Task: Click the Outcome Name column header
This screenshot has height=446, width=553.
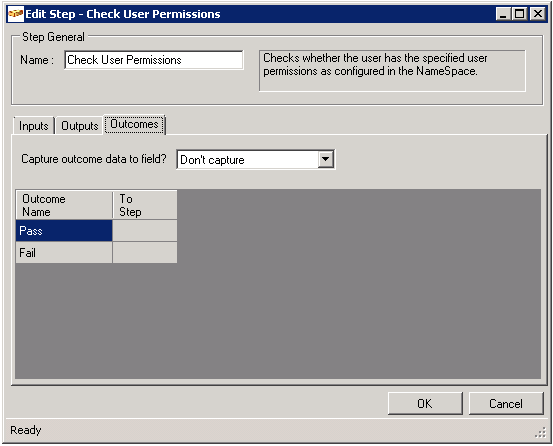Action: [x=64, y=205]
